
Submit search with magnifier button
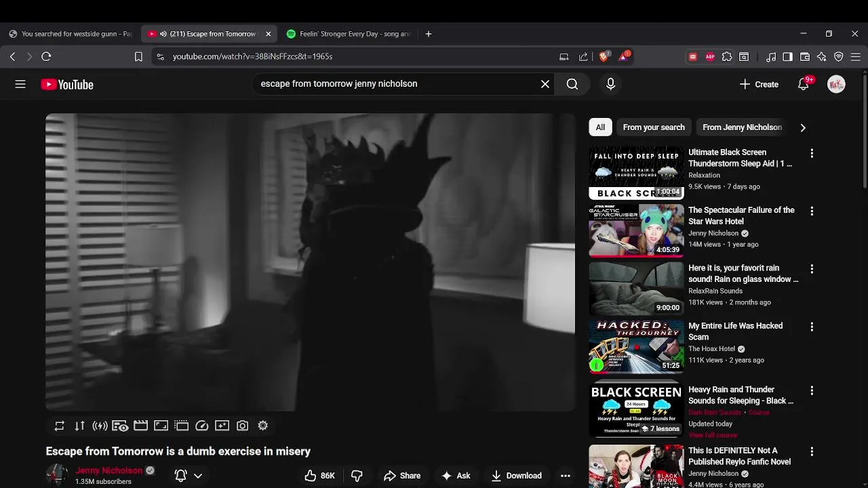tap(572, 84)
